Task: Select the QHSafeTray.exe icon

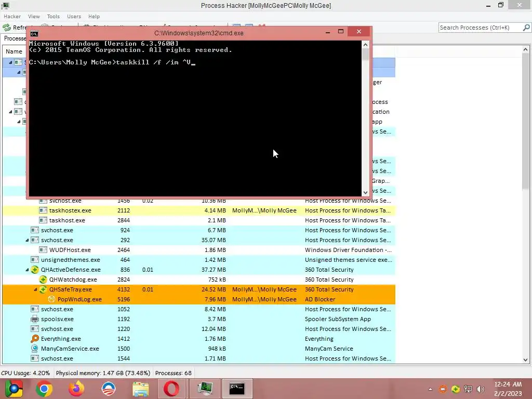Action: point(43,289)
